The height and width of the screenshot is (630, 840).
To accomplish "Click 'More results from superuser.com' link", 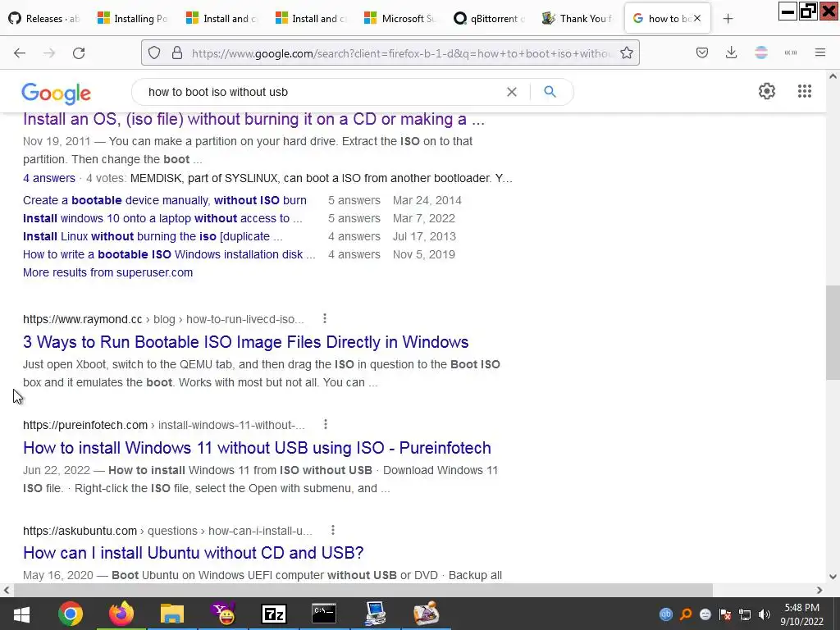I will (107, 272).
